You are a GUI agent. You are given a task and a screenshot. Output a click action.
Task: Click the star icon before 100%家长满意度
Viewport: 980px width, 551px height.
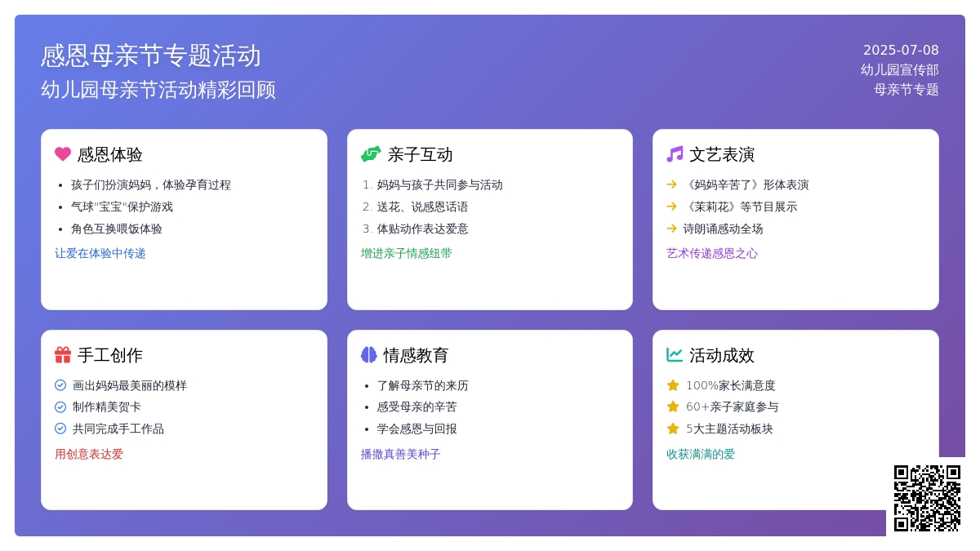[x=673, y=385]
